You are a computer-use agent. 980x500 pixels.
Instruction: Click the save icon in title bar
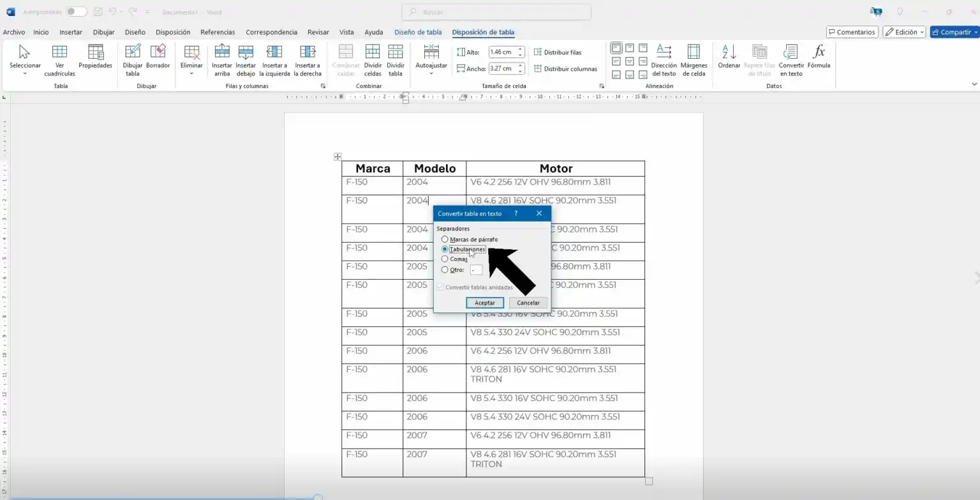[x=98, y=11]
